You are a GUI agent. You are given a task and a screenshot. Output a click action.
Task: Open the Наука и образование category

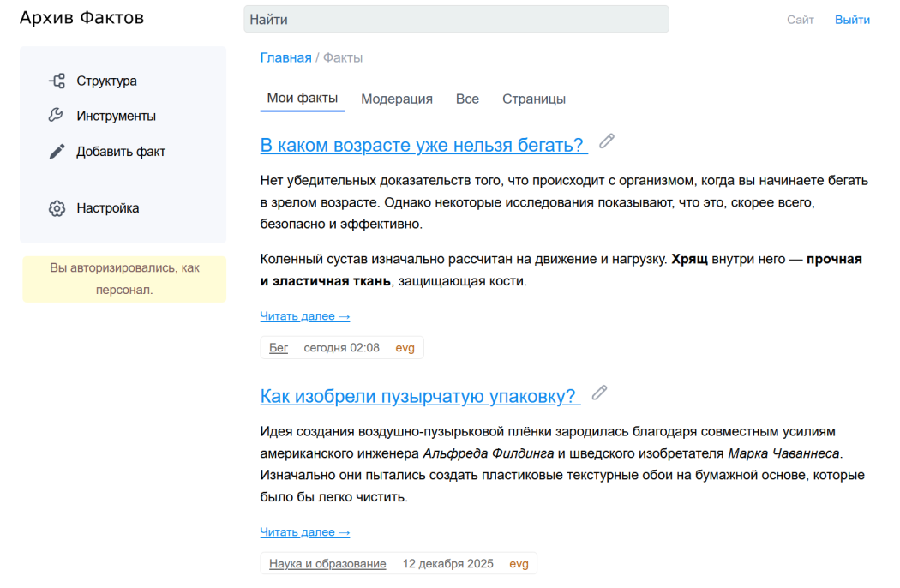click(x=327, y=563)
